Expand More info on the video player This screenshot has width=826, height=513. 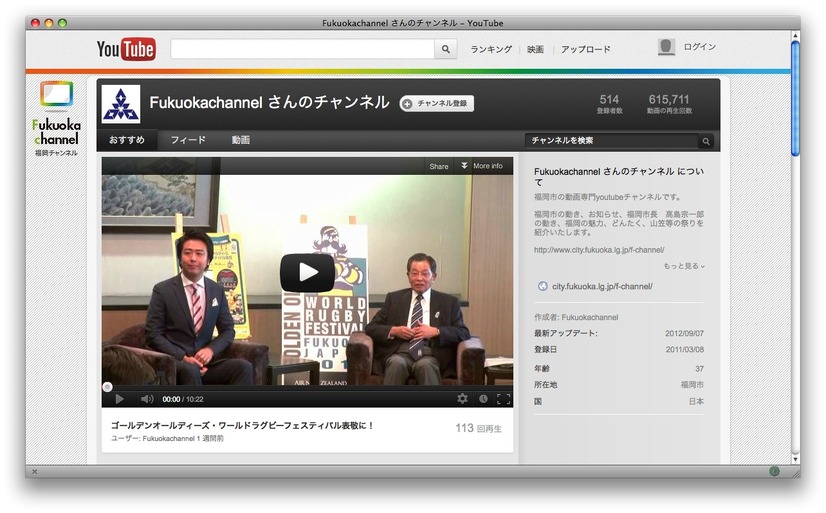tap(482, 166)
